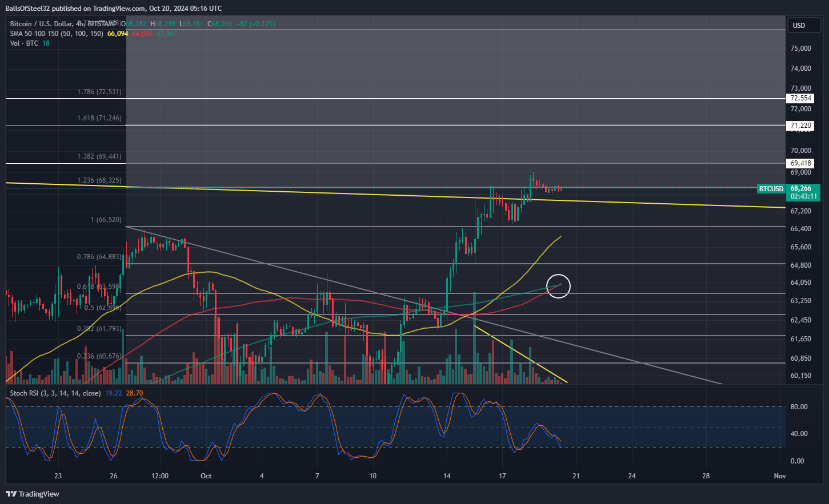
Task: Click the 21 date on time axis
Action: tap(576, 476)
